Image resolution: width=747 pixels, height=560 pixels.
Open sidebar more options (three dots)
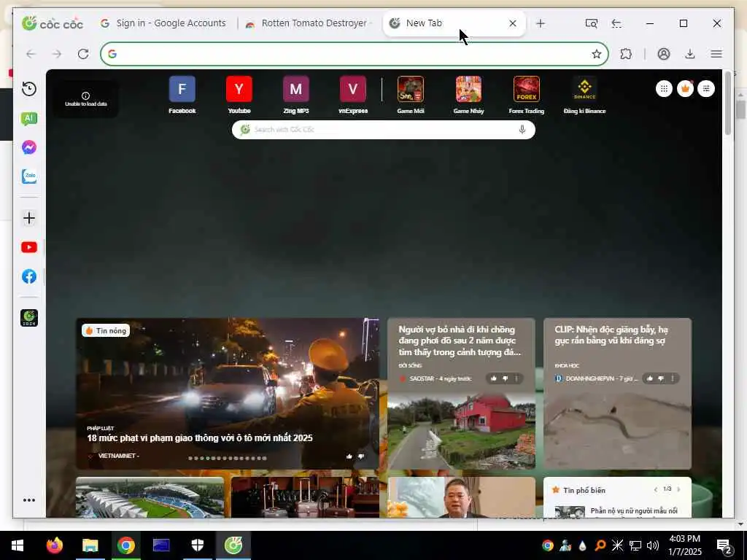point(29,500)
